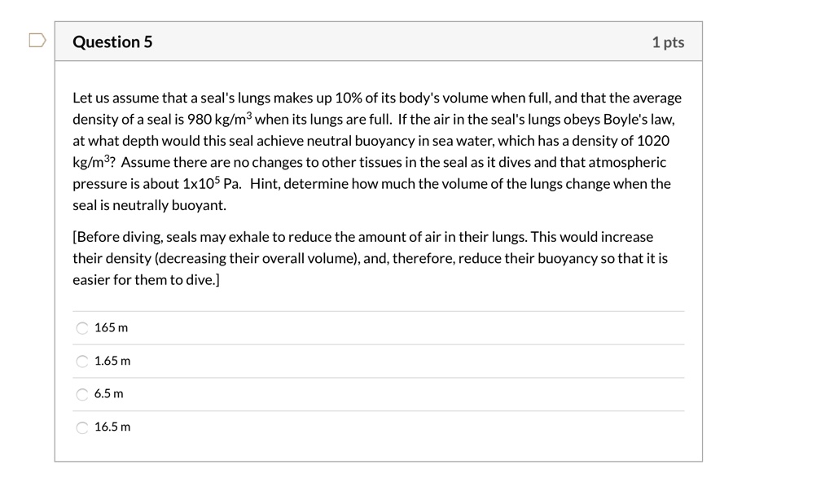
Task: Click the "Question 5" heading
Action: 112,42
